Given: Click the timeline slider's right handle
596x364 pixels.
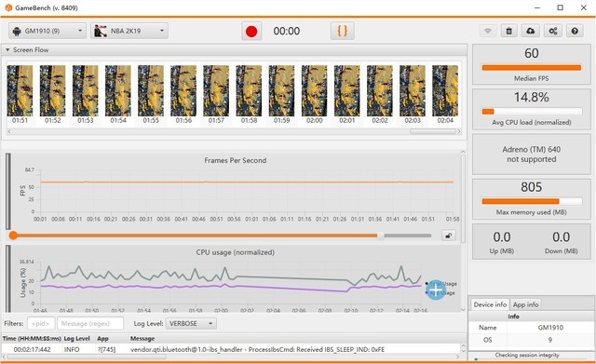Looking at the screenshot, I should point(381,236).
